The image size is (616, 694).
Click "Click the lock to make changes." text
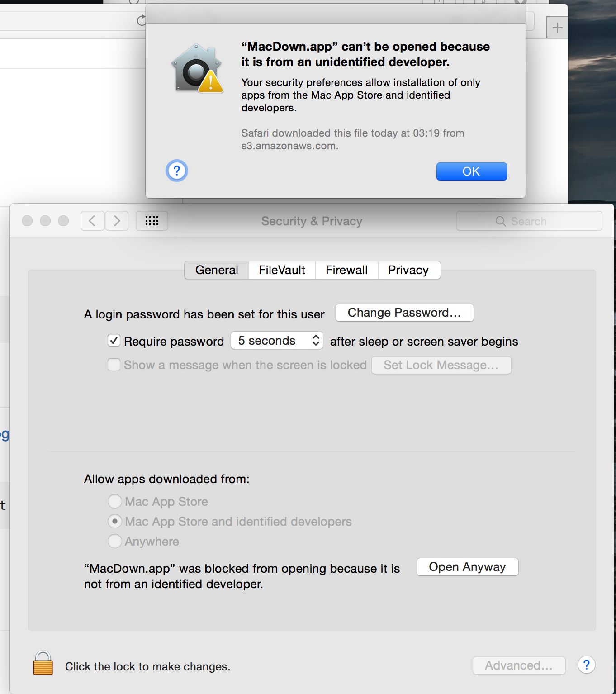pyautogui.click(x=147, y=666)
